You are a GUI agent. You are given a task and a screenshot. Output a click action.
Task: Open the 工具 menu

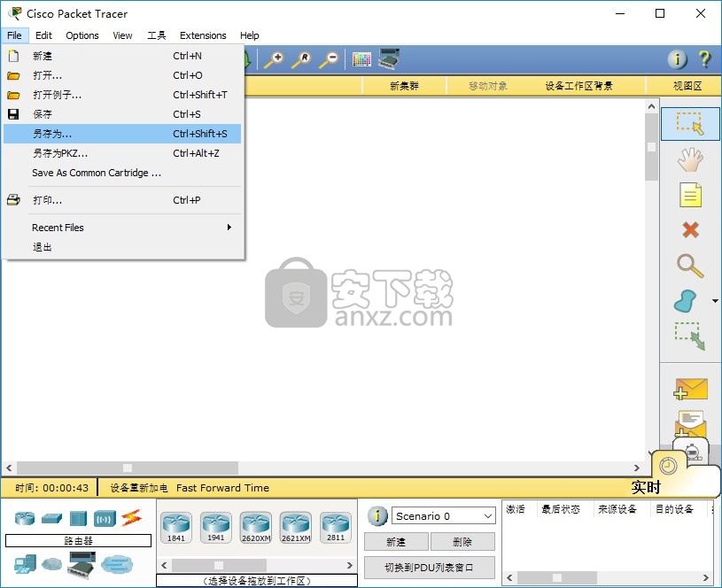pos(157,35)
